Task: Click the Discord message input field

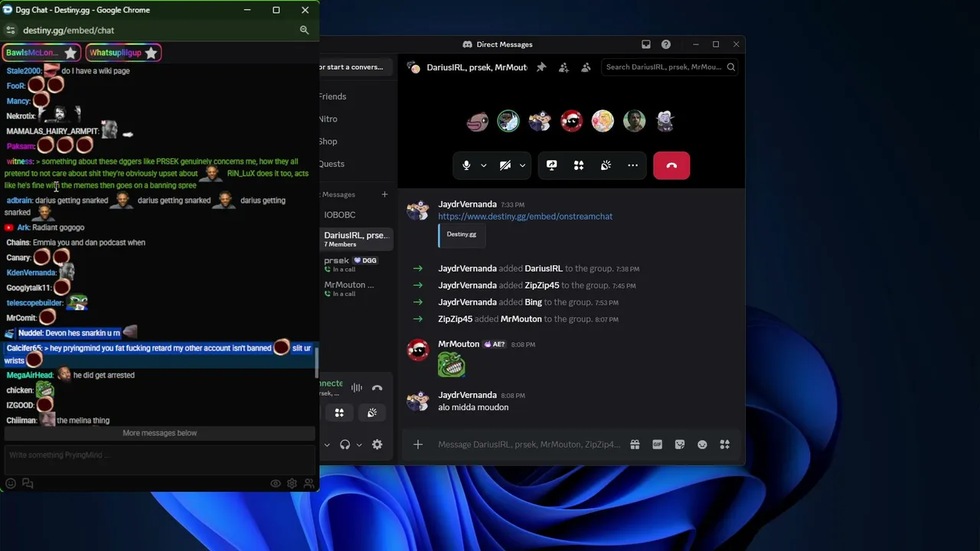Action: pos(528,445)
